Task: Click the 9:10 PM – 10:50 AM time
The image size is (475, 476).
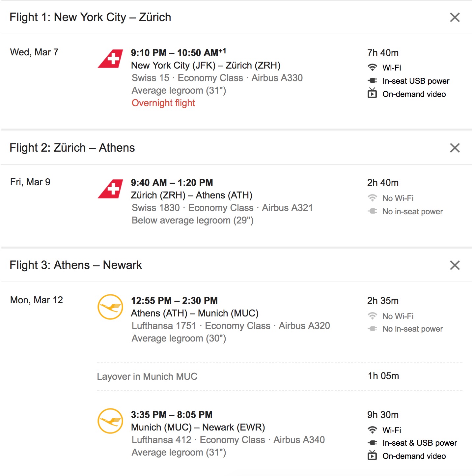Action: click(x=178, y=53)
